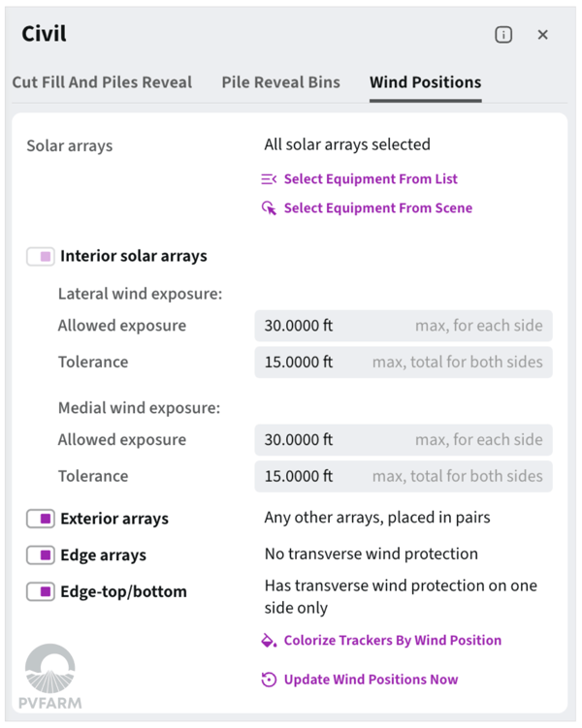Click the info icon in Civil header
Screen dimensions: 582x728
click(x=503, y=35)
